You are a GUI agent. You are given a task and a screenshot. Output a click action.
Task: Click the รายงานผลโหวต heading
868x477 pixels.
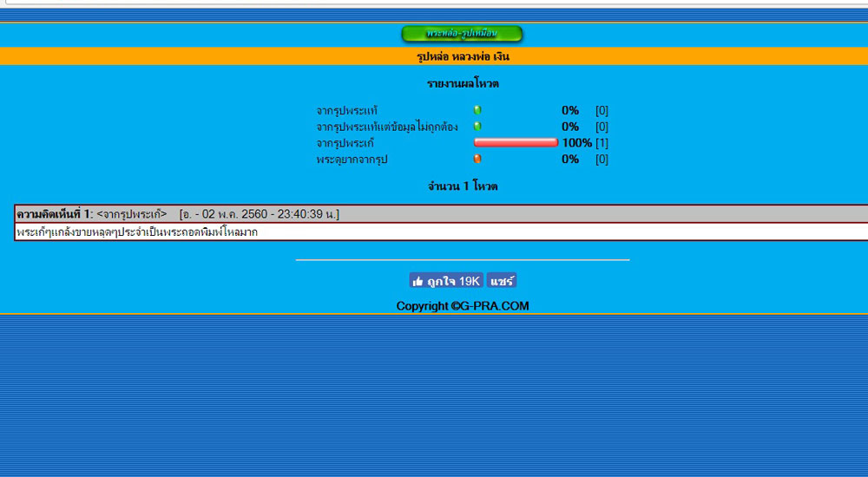[463, 84]
